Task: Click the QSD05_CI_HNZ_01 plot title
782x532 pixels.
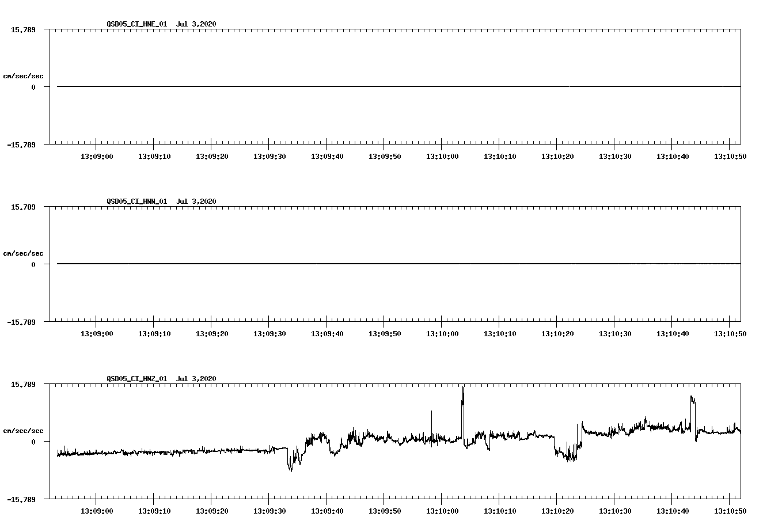Action: [x=136, y=378]
